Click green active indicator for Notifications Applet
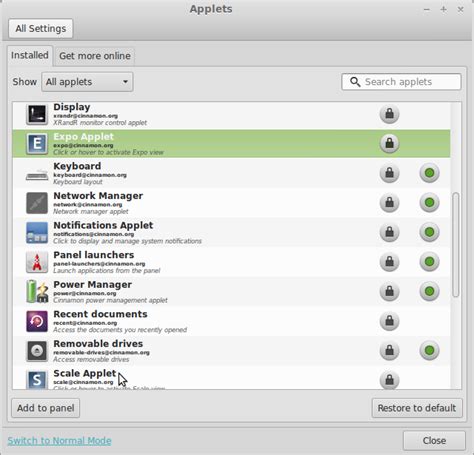 point(429,232)
